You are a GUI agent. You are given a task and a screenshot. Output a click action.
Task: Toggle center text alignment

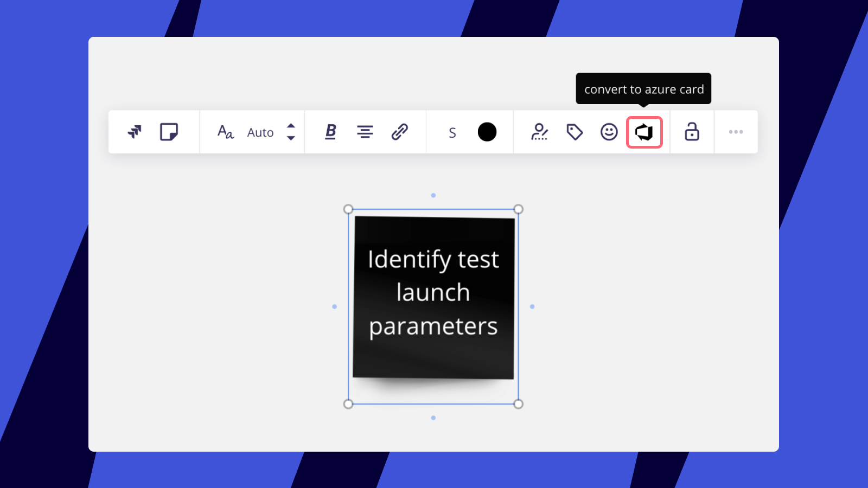tap(365, 132)
